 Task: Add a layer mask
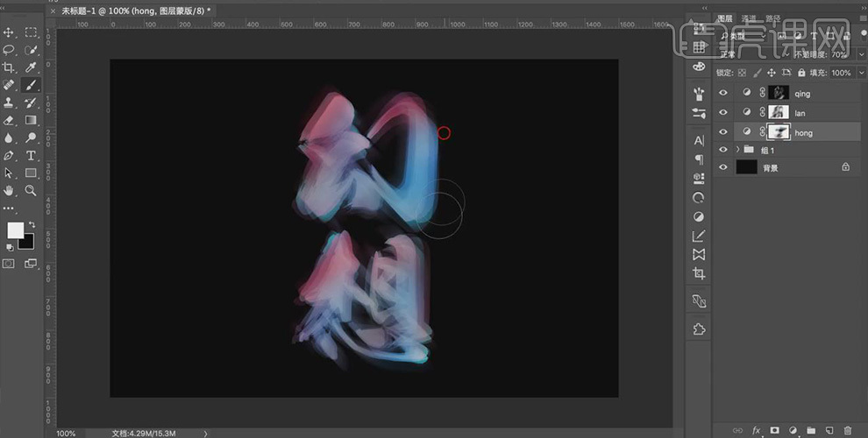774,430
